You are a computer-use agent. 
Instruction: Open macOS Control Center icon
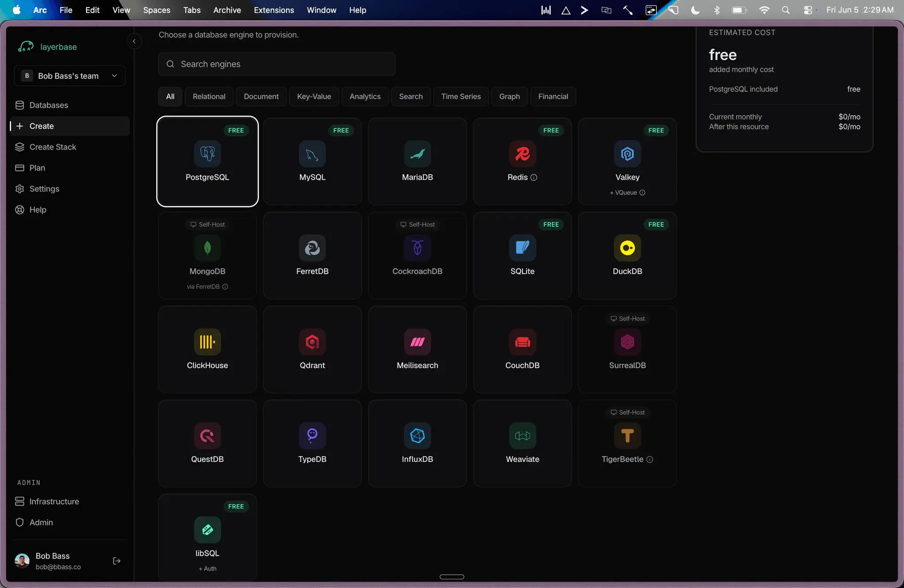pyautogui.click(x=808, y=10)
